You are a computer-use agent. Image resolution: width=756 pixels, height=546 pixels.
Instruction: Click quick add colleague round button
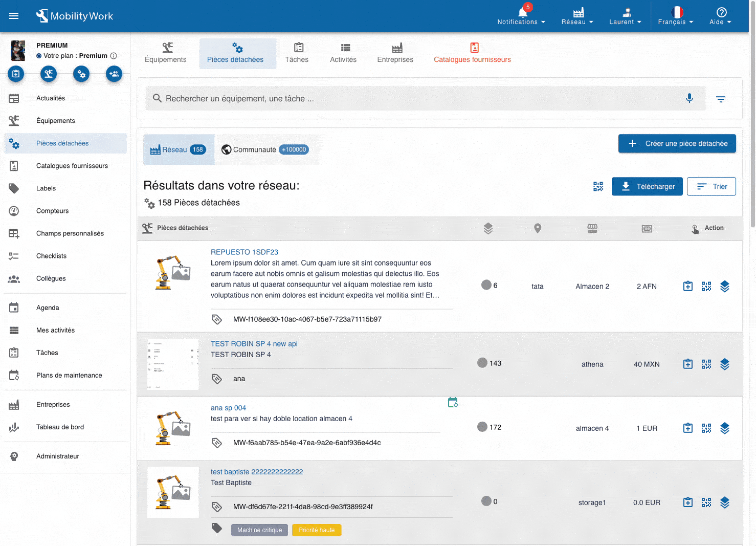(x=114, y=74)
